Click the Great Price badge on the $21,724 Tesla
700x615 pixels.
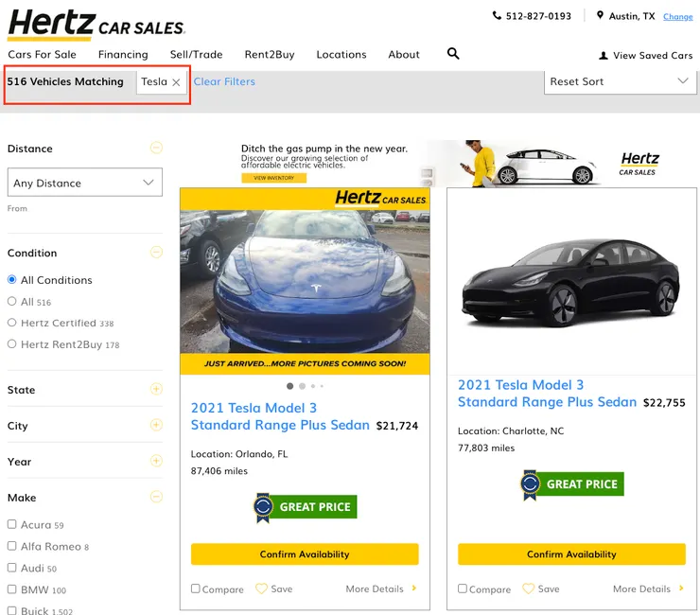click(306, 507)
